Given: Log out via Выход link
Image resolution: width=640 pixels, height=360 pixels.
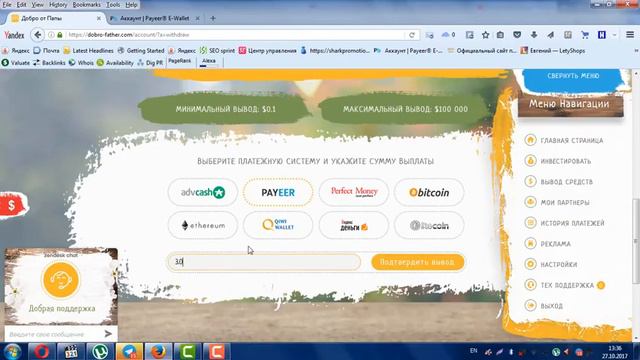Looking at the screenshot, I should [551, 306].
